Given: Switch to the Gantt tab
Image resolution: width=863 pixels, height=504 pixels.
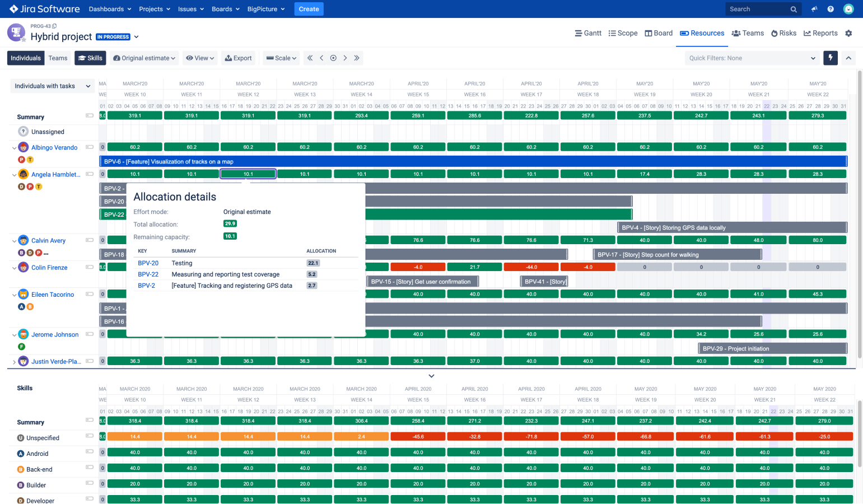Looking at the screenshot, I should pyautogui.click(x=588, y=33).
